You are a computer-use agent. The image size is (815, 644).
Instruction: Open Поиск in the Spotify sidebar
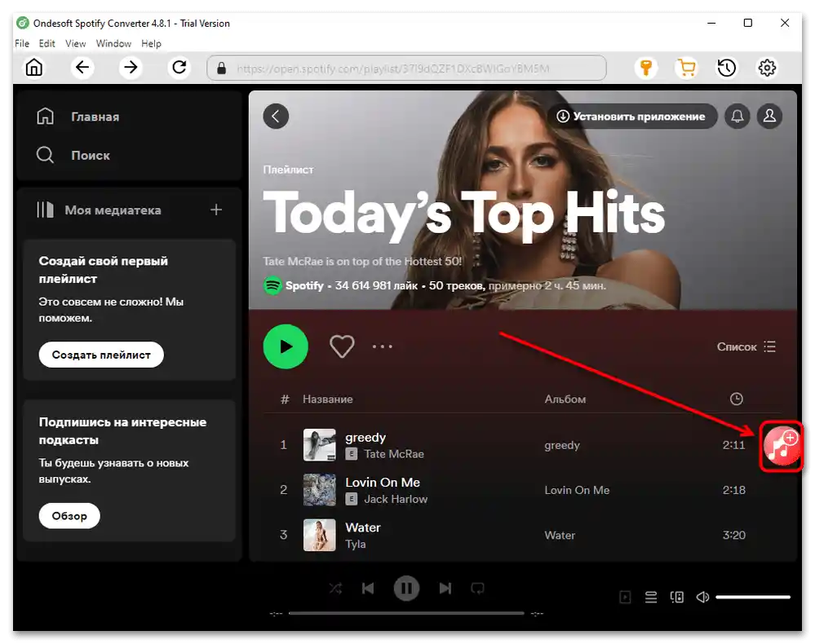pyautogui.click(x=73, y=155)
